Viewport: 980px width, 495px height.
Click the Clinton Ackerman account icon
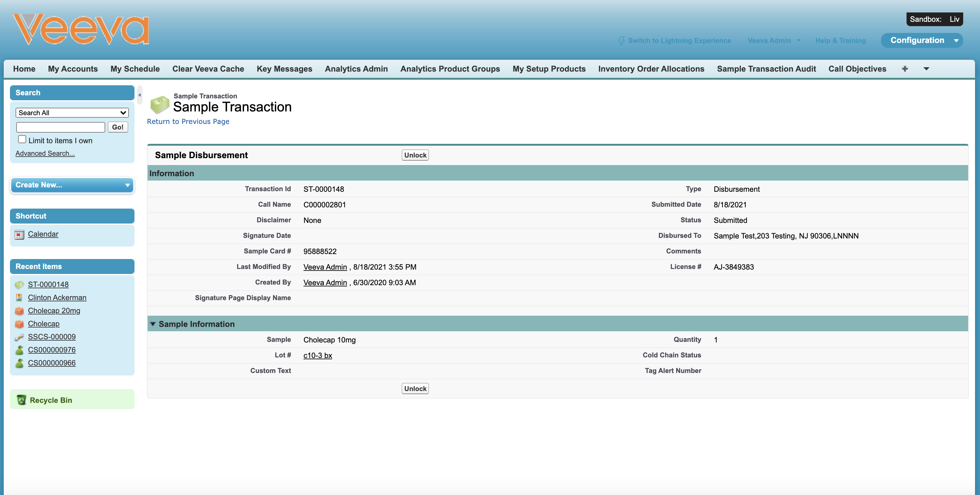pyautogui.click(x=19, y=298)
